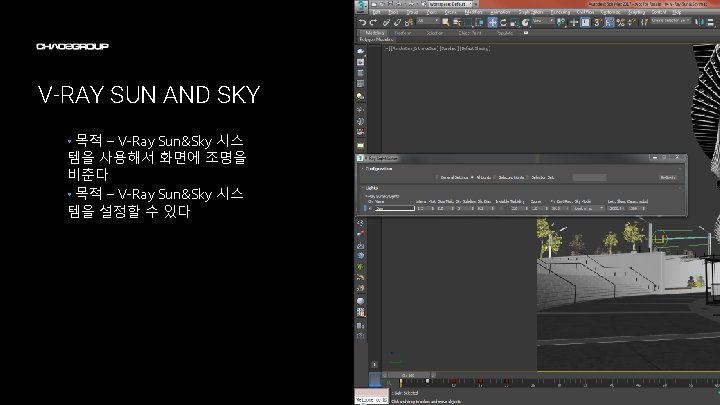Open the Tools menu
The width and height of the screenshot is (720, 405).
coord(393,12)
